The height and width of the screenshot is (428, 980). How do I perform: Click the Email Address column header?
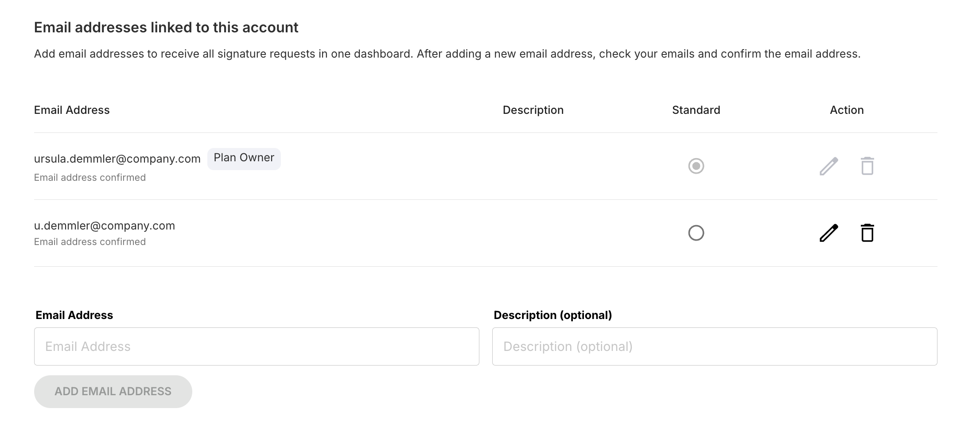(x=72, y=110)
